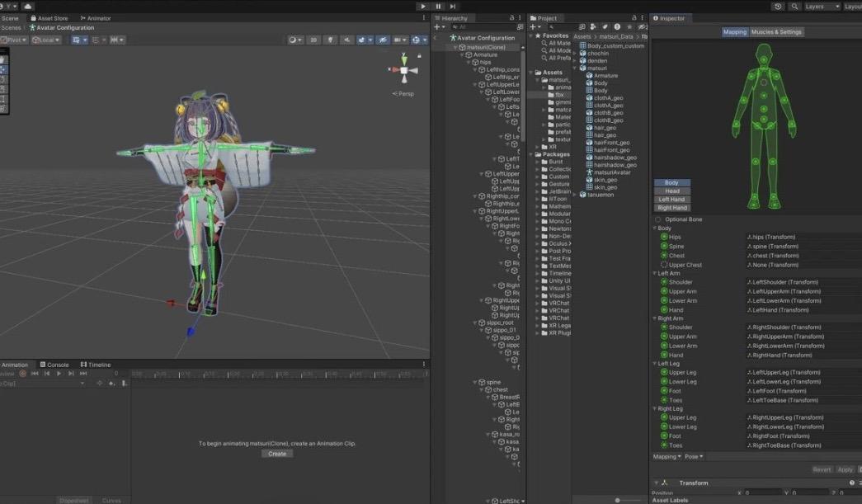Open the Local handle rotation dropdown

coord(46,40)
